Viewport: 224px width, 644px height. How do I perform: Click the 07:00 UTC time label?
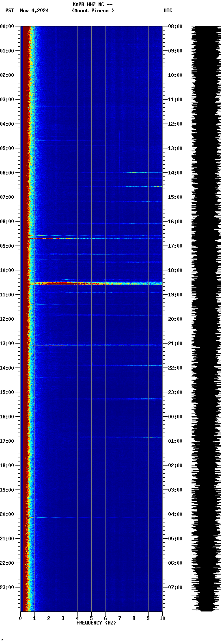175,587
